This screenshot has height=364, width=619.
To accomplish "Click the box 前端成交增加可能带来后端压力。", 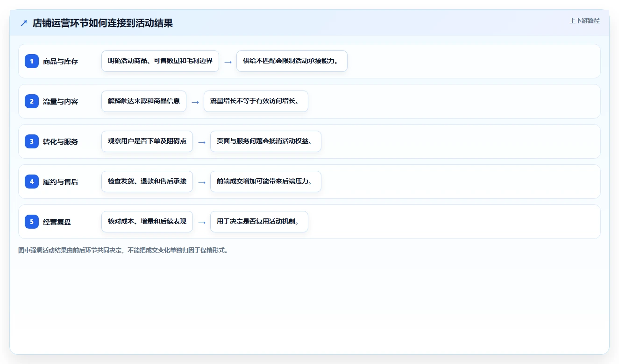I will [266, 182].
